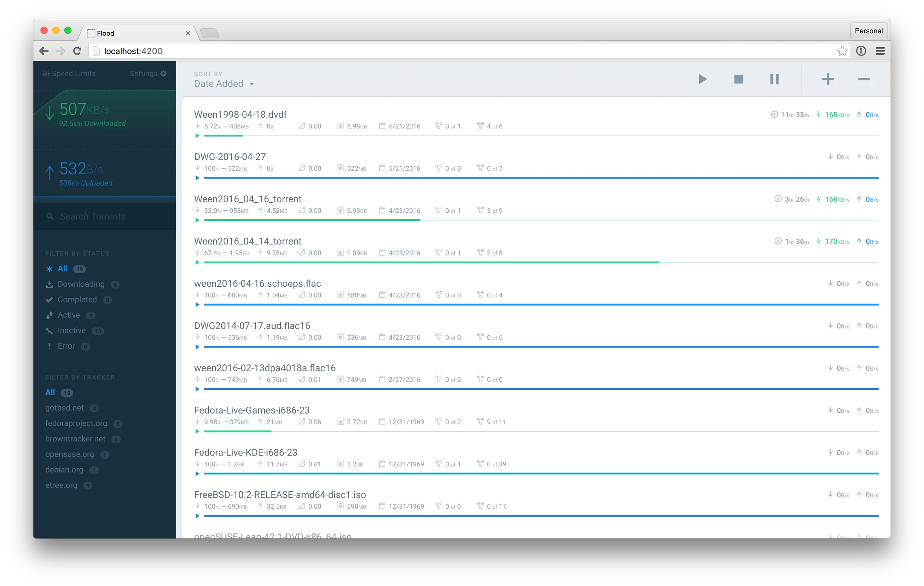
Task: Remove a torrent using the minus icon
Action: 864,79
